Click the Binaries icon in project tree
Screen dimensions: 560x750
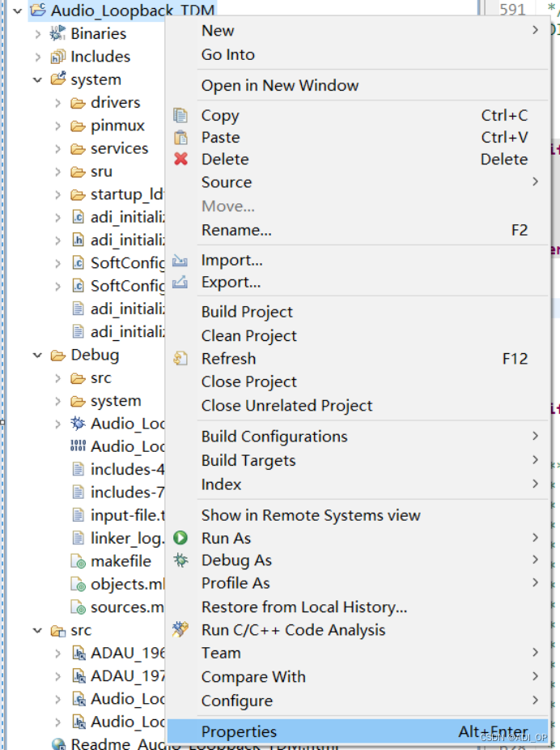[x=57, y=33]
